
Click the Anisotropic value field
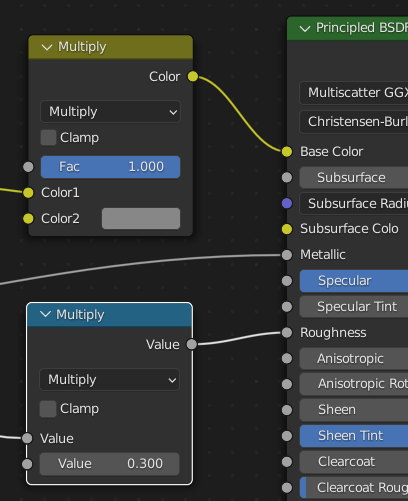point(354,359)
